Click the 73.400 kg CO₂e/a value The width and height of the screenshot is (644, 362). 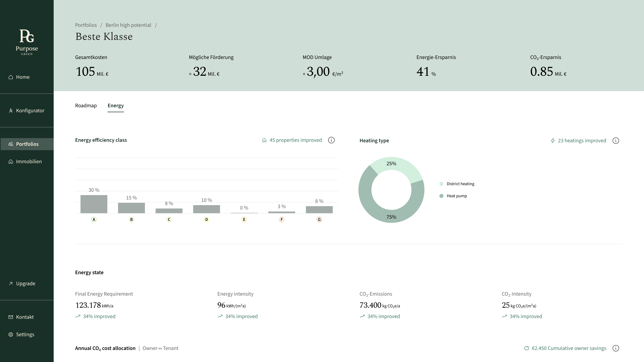[380, 305]
